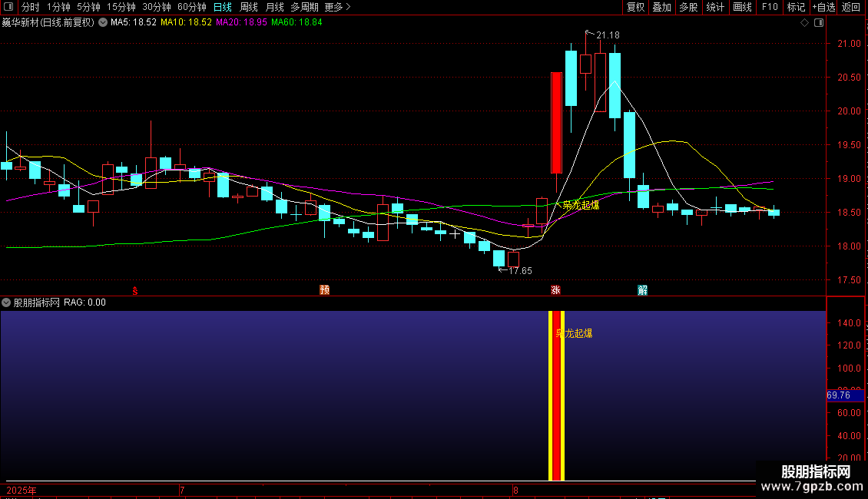The image size is (868, 499).
Task: Toggle the side panel icon near price axis
Action: pyautogui.click(x=819, y=23)
